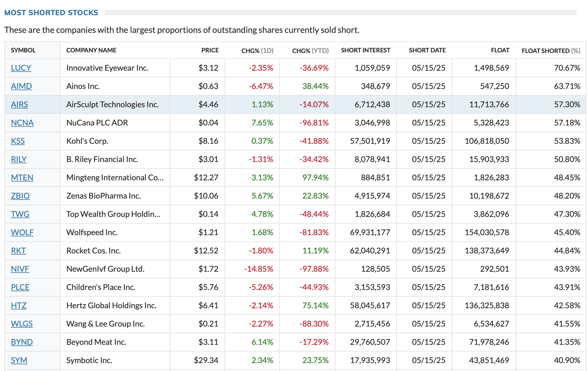Open the TWG ticker link
This screenshot has height=371, width=588.
pyautogui.click(x=20, y=214)
